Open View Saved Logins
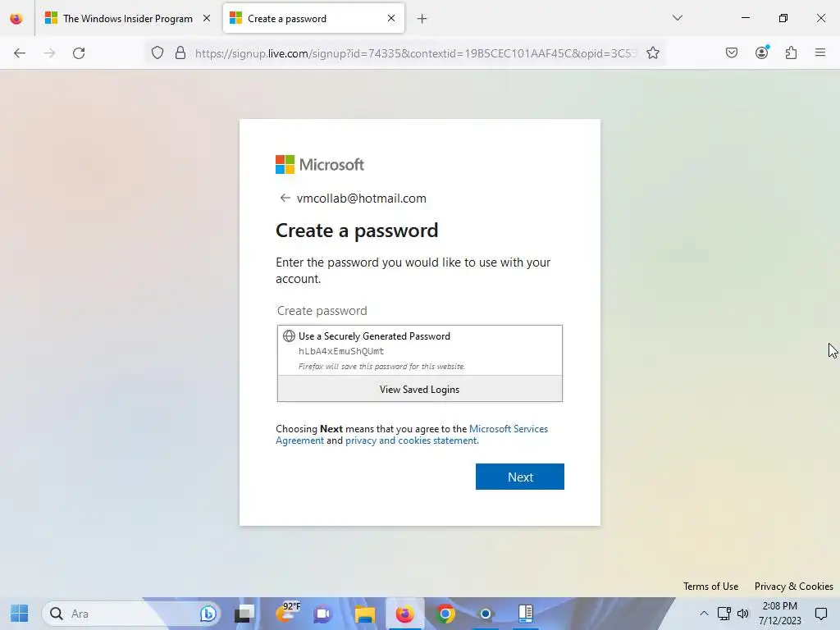840x630 pixels. (419, 390)
